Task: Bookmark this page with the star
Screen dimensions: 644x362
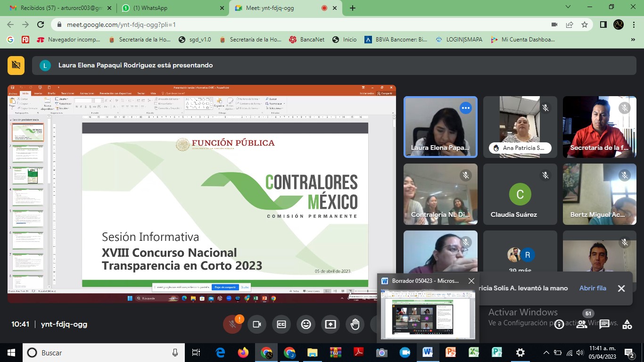Action: (585, 25)
